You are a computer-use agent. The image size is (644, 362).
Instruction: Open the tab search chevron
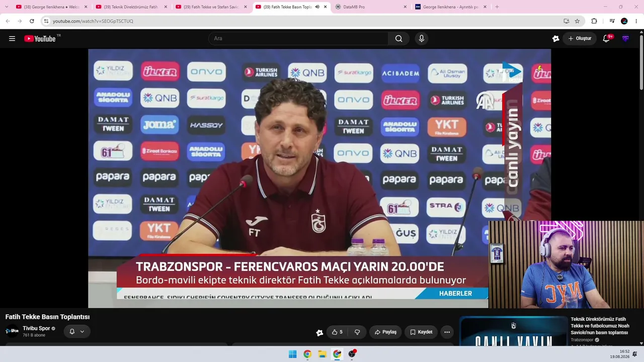7,7
